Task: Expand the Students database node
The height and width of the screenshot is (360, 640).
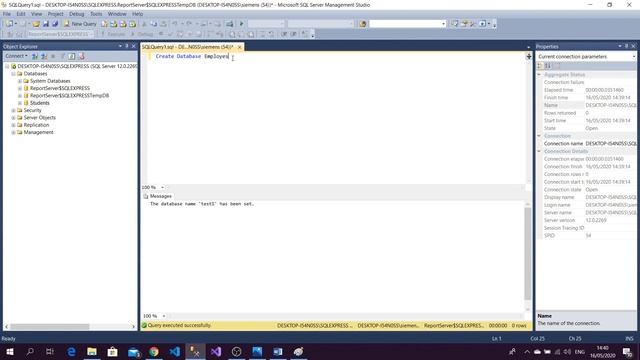Action: [20, 103]
